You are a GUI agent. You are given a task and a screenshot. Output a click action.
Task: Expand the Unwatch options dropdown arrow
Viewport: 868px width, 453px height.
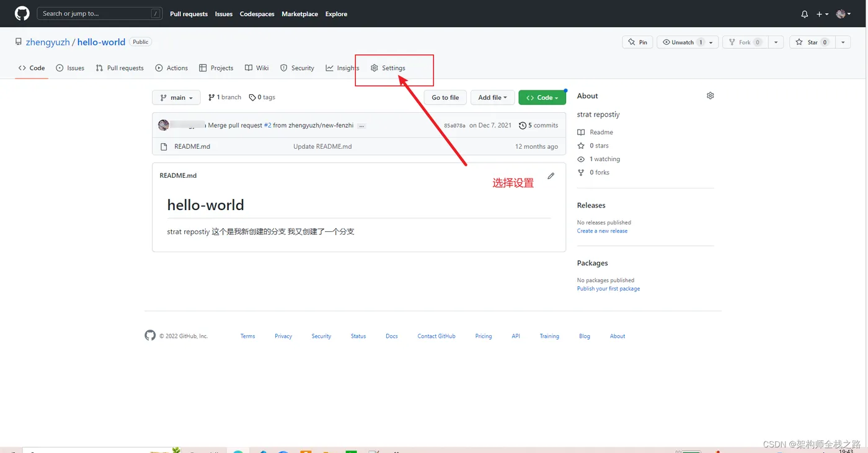click(x=712, y=42)
